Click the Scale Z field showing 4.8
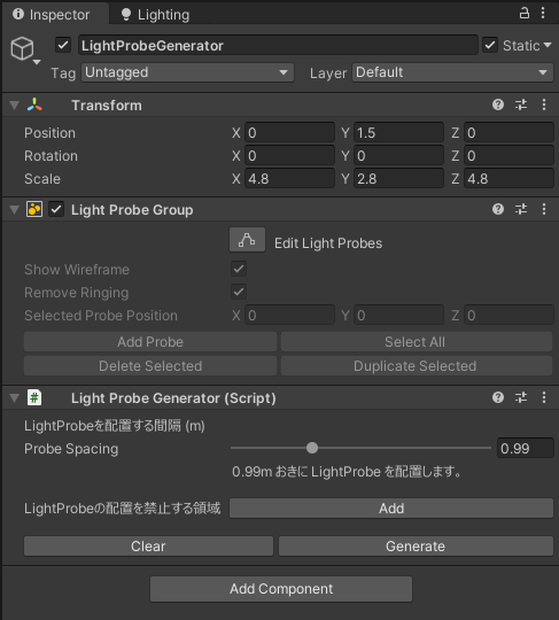559x620 pixels. tap(508, 179)
